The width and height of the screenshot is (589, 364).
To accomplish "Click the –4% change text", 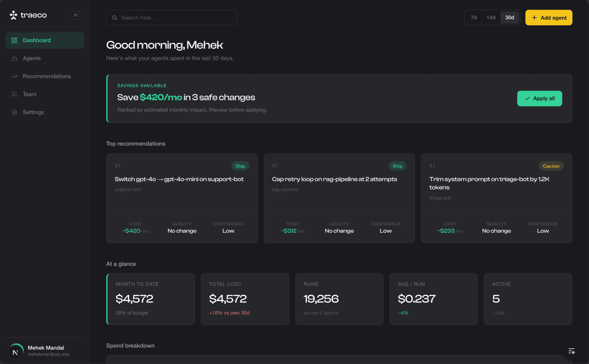I will 403,313.
